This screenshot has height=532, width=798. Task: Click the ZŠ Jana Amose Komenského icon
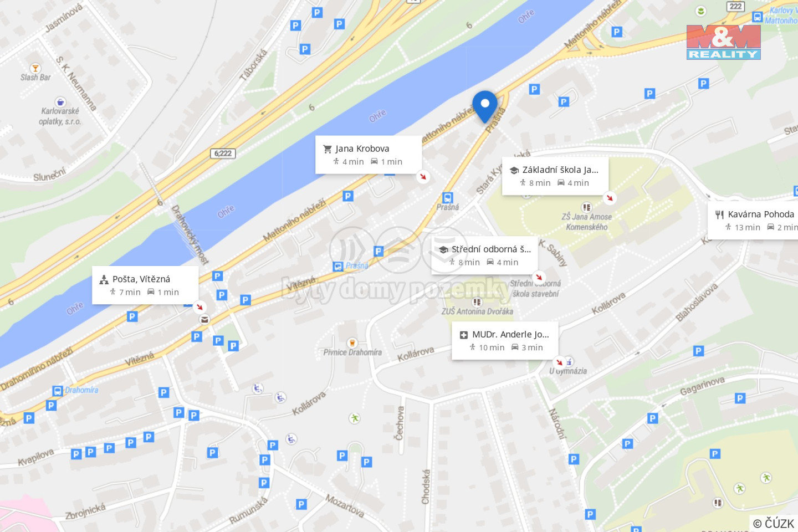coord(586,207)
